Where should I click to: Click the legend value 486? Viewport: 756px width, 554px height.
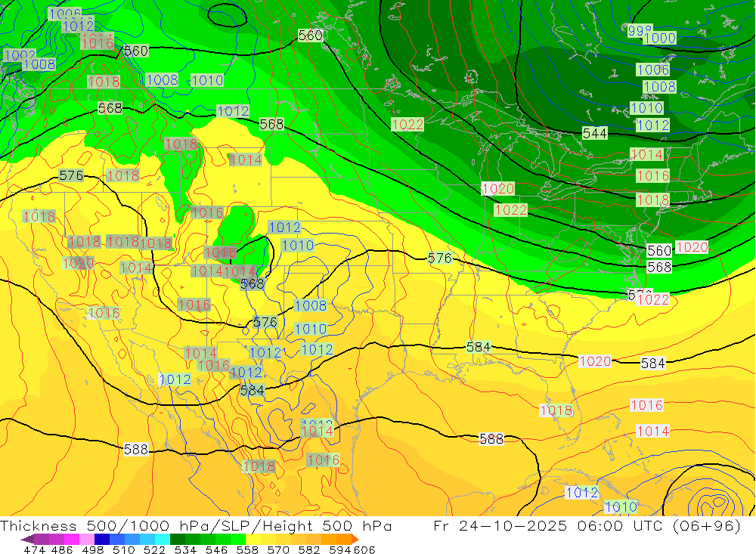pyautogui.click(x=62, y=549)
